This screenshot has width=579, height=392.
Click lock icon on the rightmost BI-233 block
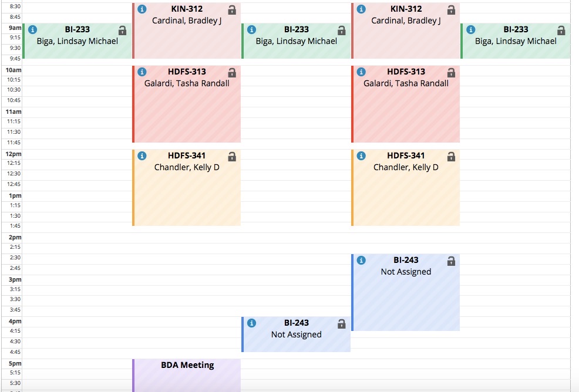click(561, 31)
